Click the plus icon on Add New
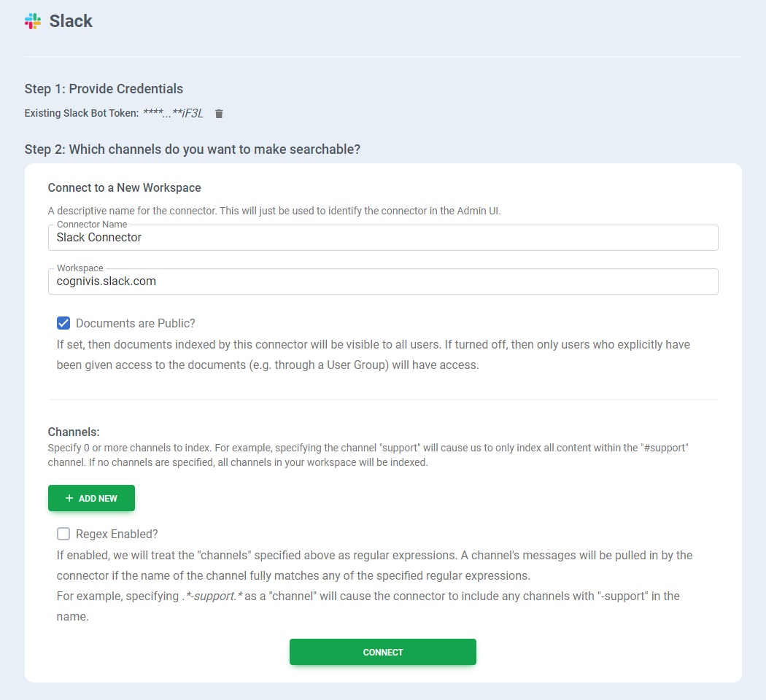The image size is (766, 700). point(69,498)
